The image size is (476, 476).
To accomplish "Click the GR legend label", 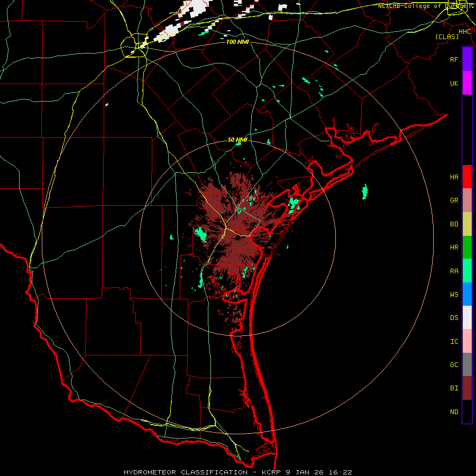I will pos(454,200).
